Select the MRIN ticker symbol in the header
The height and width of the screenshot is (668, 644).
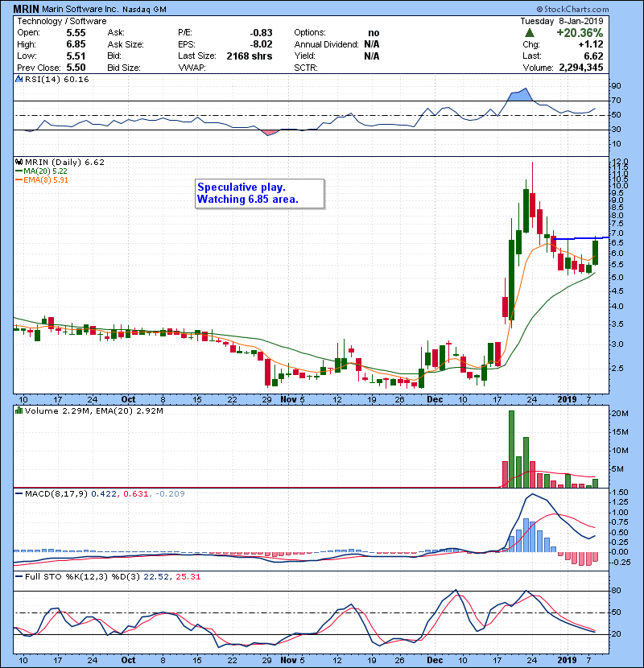(26, 9)
